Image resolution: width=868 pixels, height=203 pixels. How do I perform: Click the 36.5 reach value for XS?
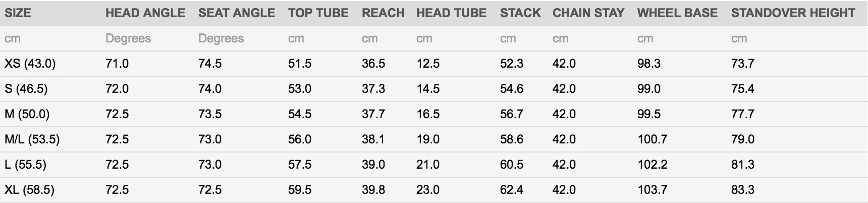pyautogui.click(x=373, y=64)
